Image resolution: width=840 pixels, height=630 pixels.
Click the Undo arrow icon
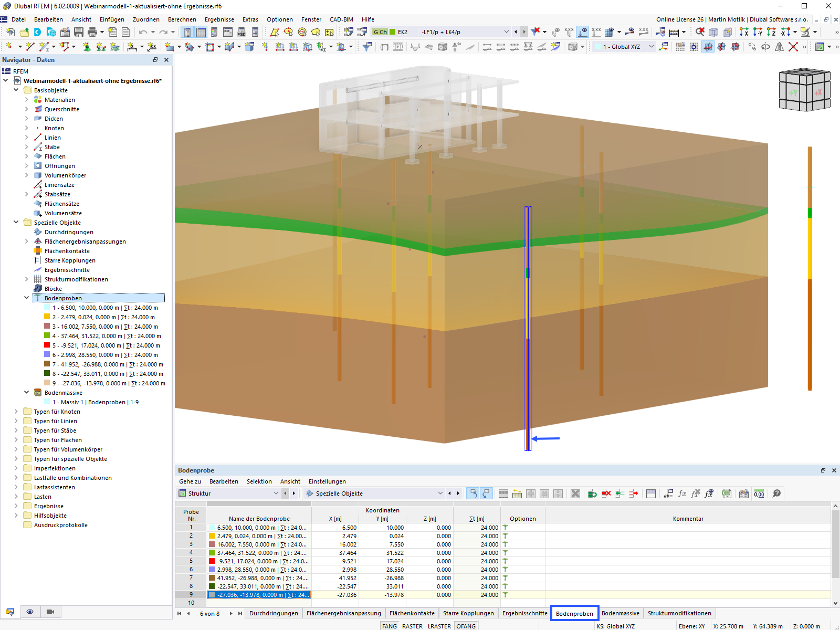(x=143, y=32)
